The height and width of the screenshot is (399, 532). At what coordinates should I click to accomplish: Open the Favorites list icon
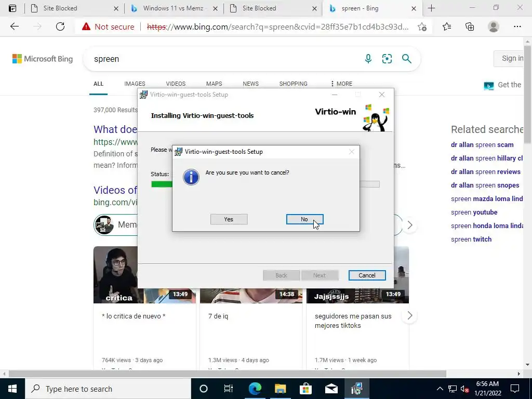click(447, 26)
